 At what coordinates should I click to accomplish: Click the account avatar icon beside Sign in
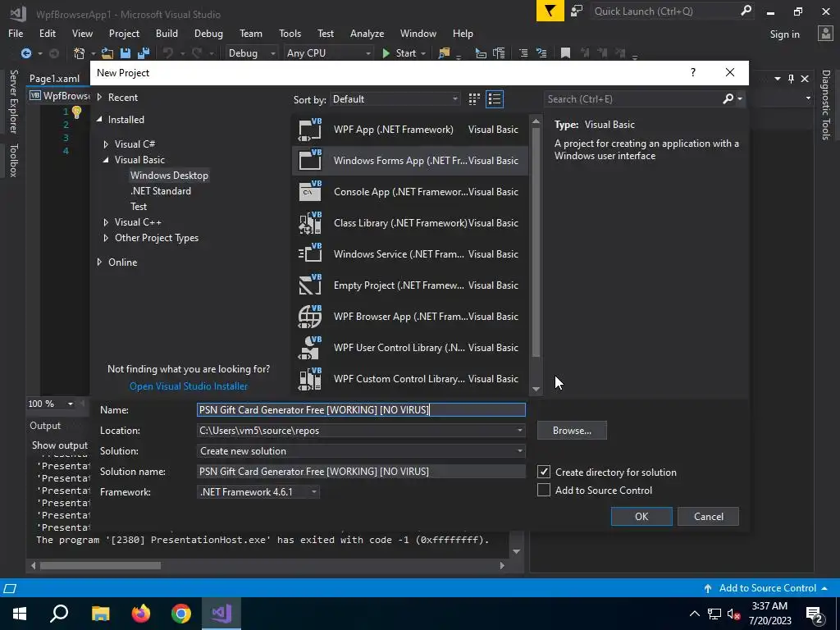pos(825,34)
